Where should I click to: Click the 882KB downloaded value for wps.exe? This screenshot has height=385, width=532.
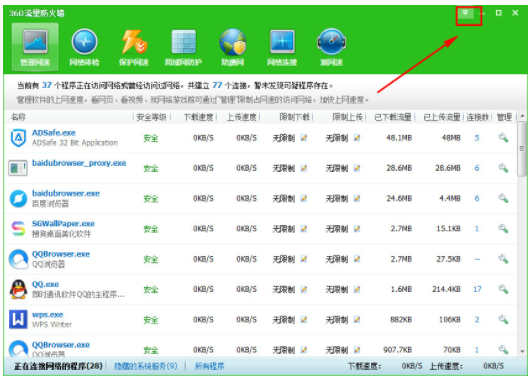pyautogui.click(x=401, y=320)
